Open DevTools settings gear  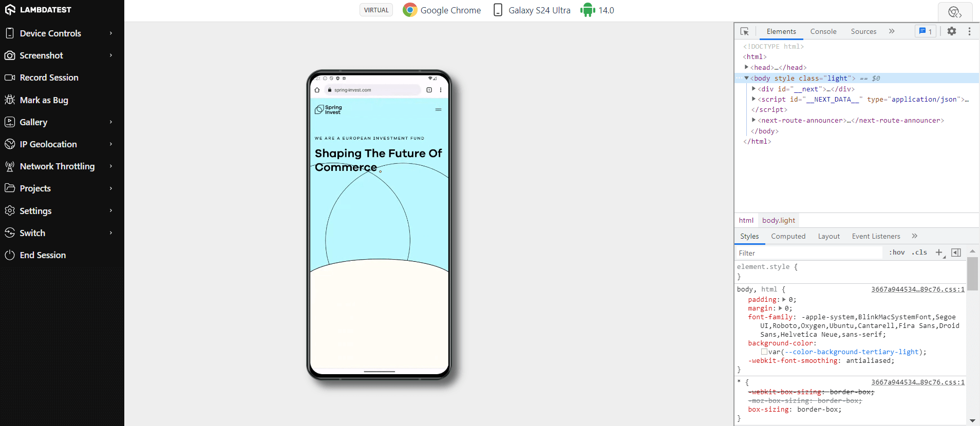click(952, 31)
